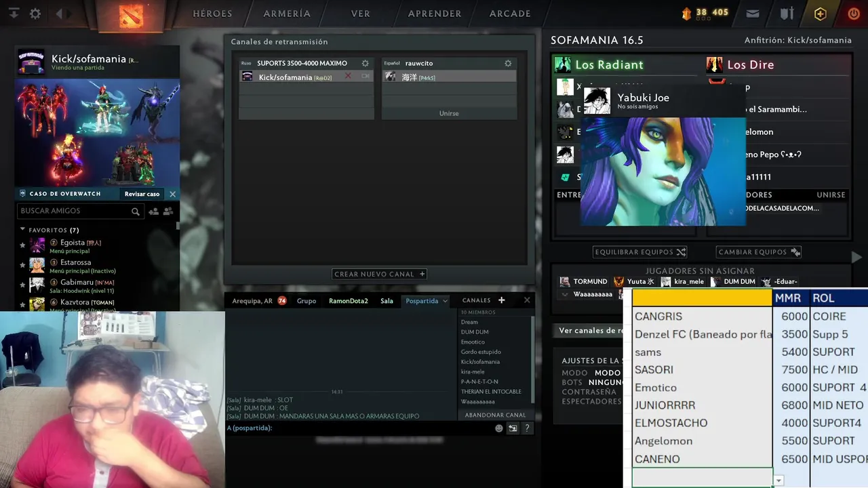Click red X beside Kick/sofamania broadcaster
This screenshot has width=868, height=488.
point(349,76)
